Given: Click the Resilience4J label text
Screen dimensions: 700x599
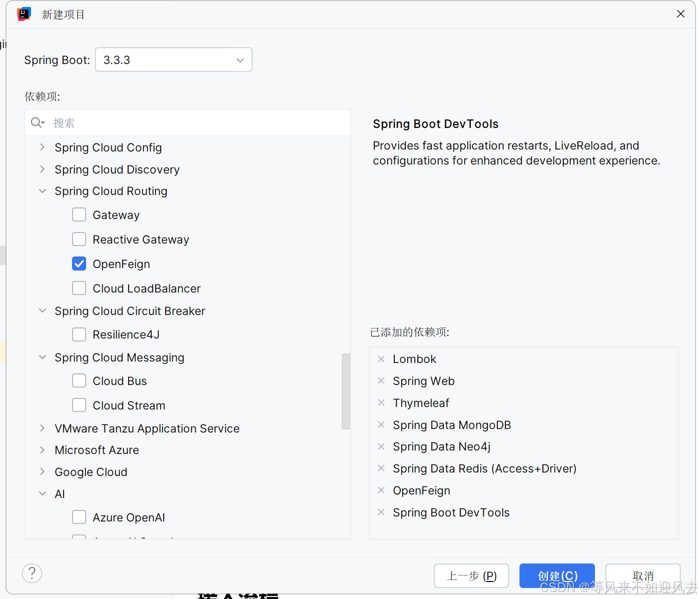Looking at the screenshot, I should point(126,334).
